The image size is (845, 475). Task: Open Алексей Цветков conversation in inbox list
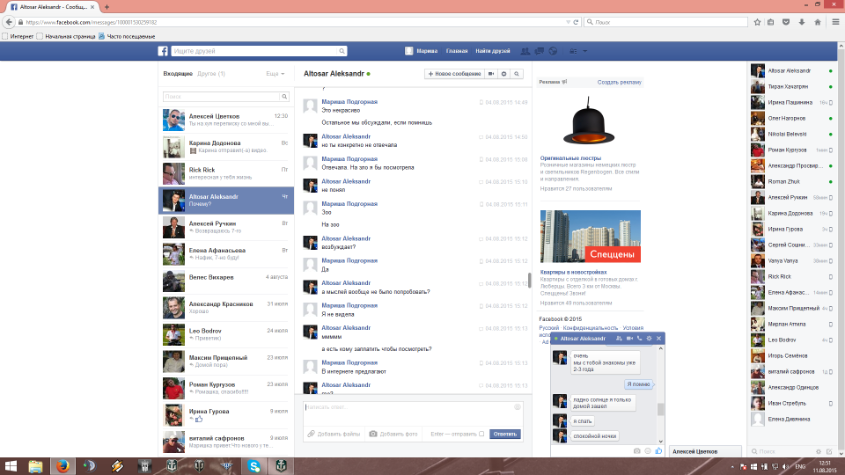tap(226, 120)
